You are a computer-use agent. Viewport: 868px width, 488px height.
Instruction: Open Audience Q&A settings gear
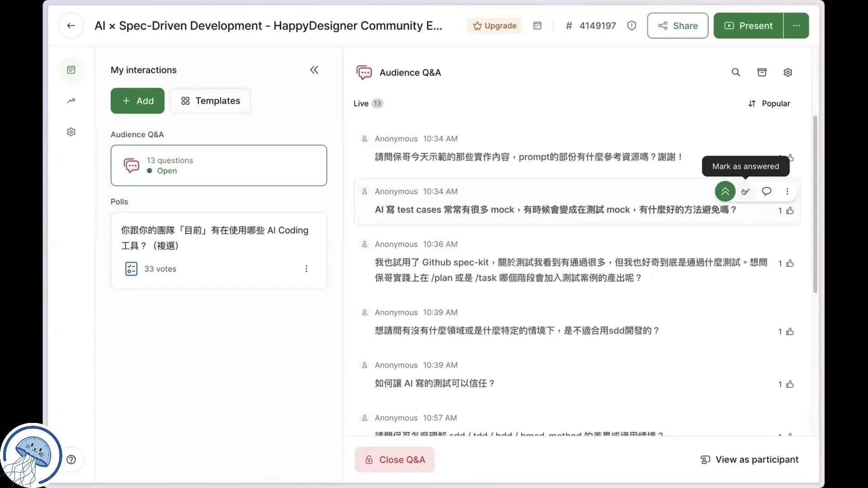(x=788, y=72)
